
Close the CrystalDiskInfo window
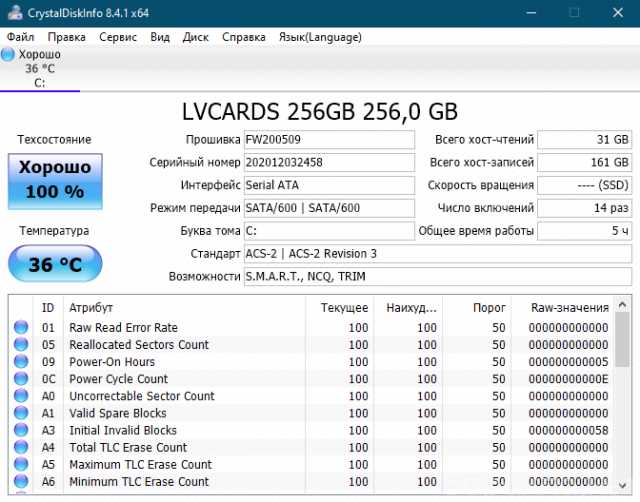[x=618, y=13]
